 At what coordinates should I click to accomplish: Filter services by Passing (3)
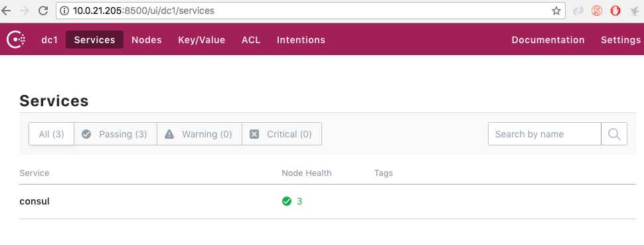[x=116, y=134]
